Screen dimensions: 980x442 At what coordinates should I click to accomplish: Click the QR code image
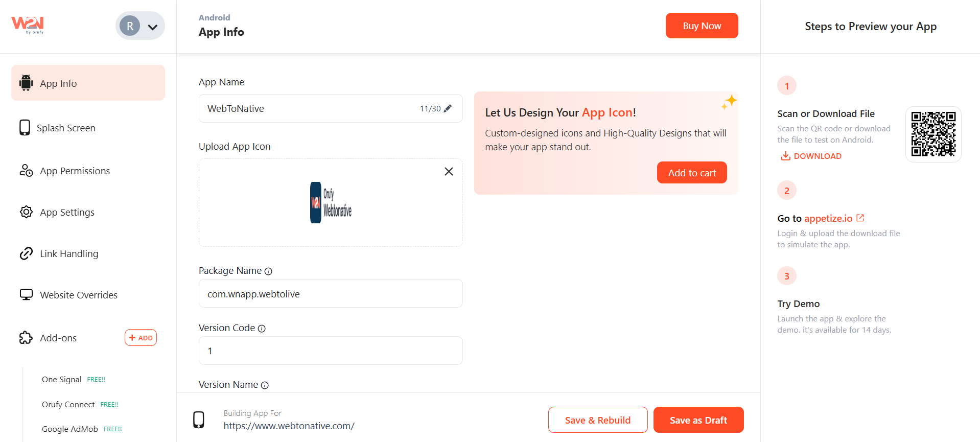933,134
